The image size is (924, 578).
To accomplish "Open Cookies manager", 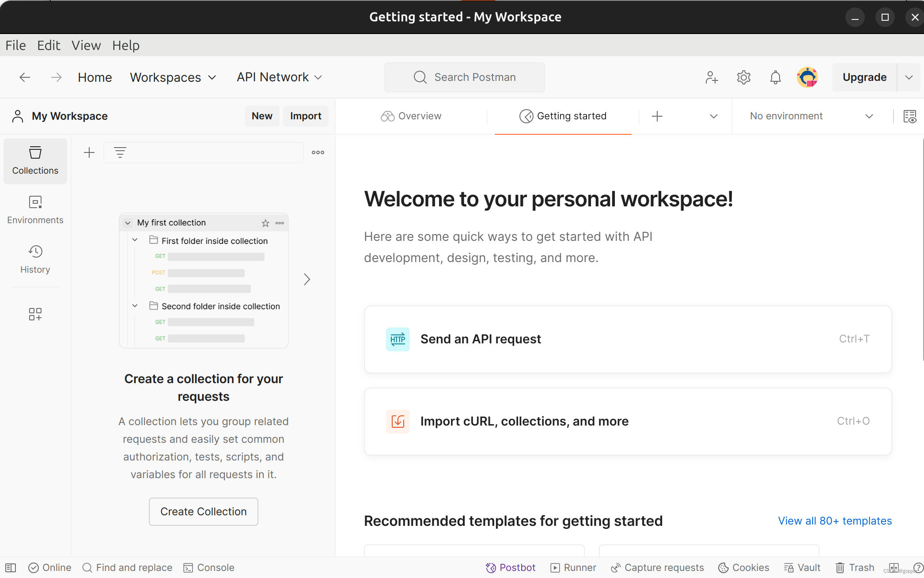I will (x=744, y=568).
